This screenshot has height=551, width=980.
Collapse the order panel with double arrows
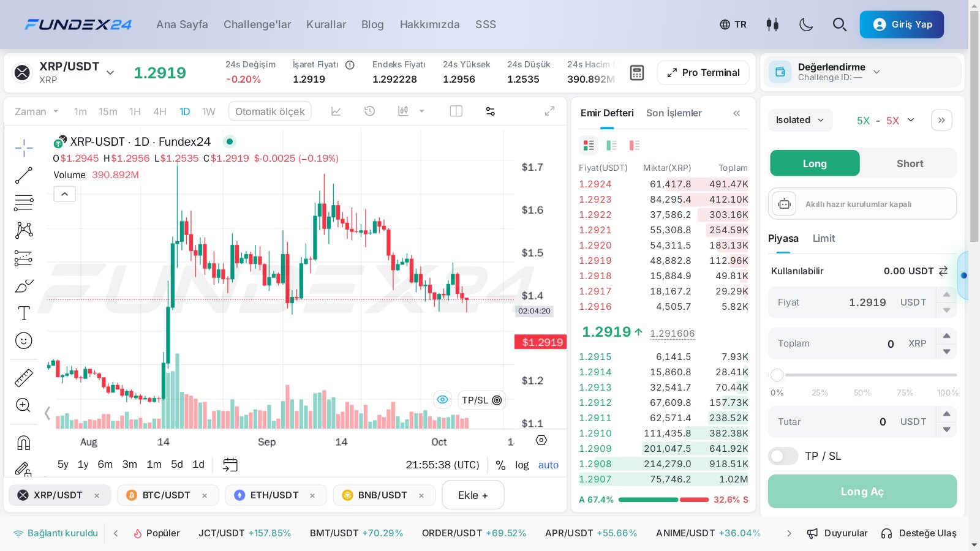click(941, 120)
